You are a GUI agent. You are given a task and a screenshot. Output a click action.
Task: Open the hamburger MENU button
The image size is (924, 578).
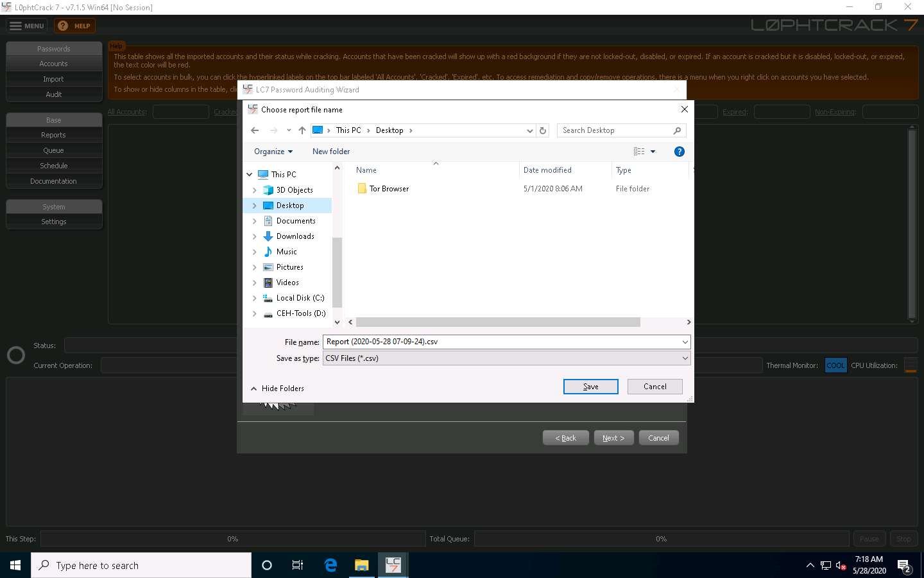pos(26,26)
